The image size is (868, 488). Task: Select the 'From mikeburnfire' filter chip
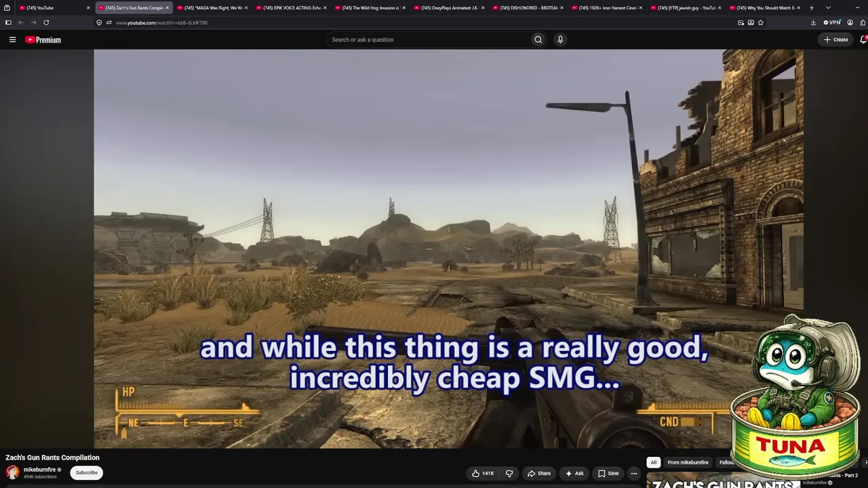[688, 462]
